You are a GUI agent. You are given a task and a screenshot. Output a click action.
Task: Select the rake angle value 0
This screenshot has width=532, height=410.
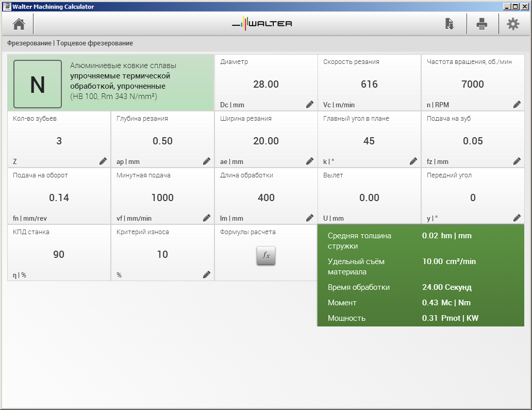[473, 198]
